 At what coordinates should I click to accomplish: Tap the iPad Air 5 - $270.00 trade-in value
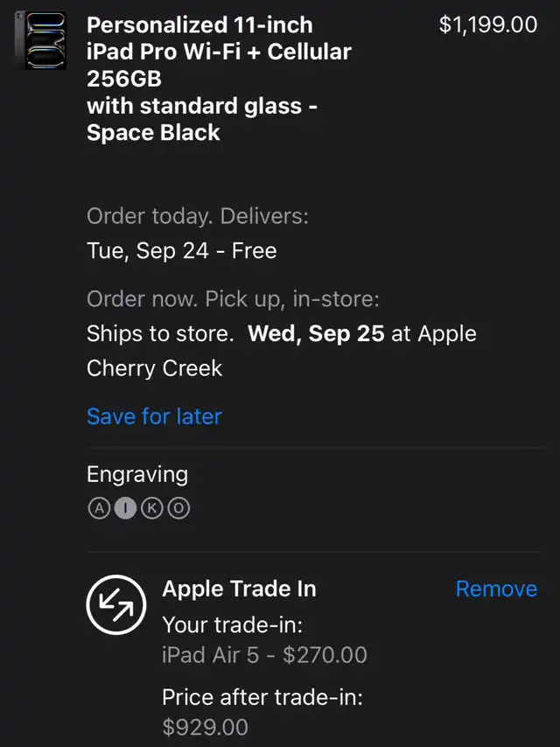coord(264,654)
